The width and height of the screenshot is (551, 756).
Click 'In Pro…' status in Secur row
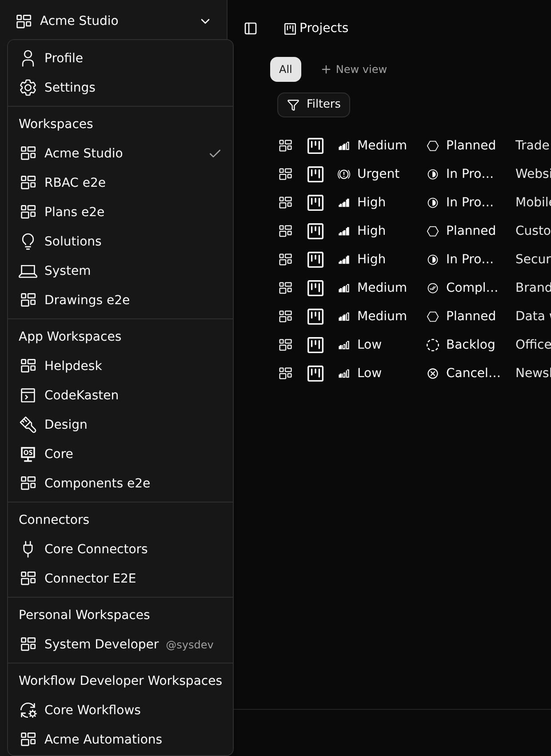(x=470, y=259)
